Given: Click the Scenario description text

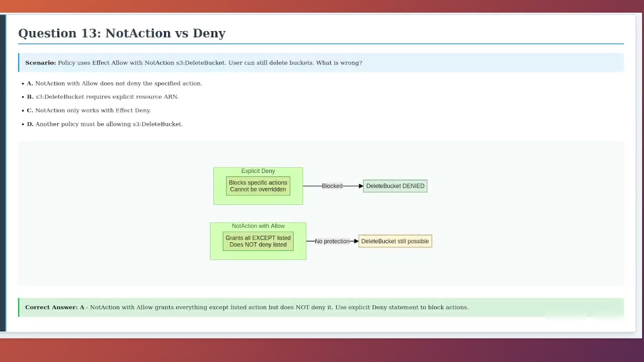Looking at the screenshot, I should tap(194, 63).
